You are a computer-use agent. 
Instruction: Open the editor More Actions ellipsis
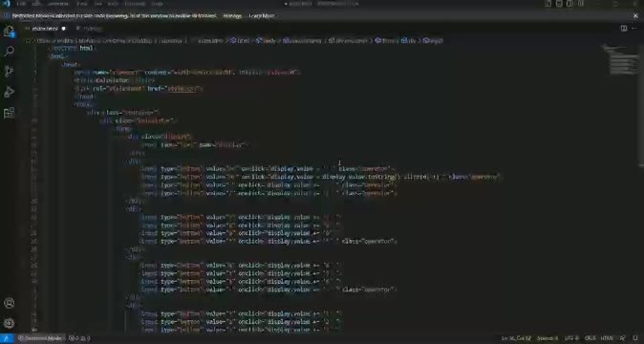(x=634, y=29)
